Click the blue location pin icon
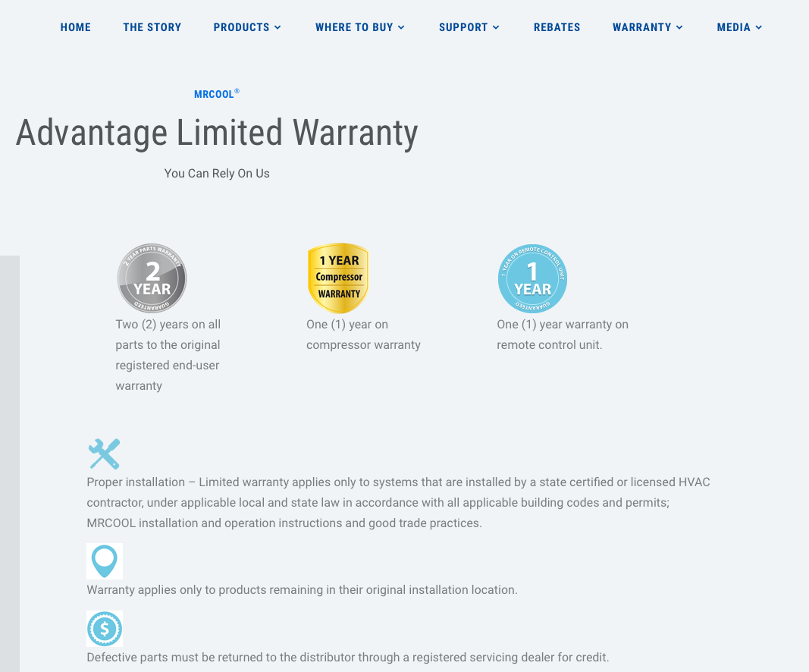Image resolution: width=809 pixels, height=672 pixels. [x=105, y=561]
